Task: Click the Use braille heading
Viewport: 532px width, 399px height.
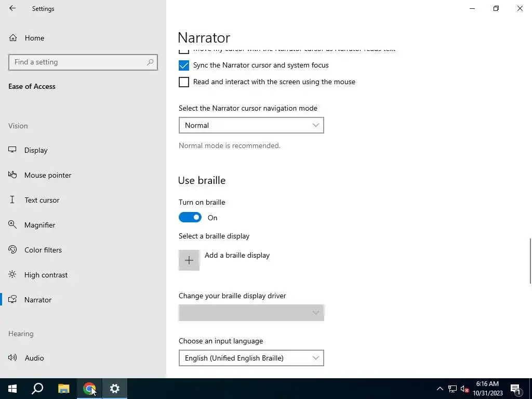Action: 202,180
